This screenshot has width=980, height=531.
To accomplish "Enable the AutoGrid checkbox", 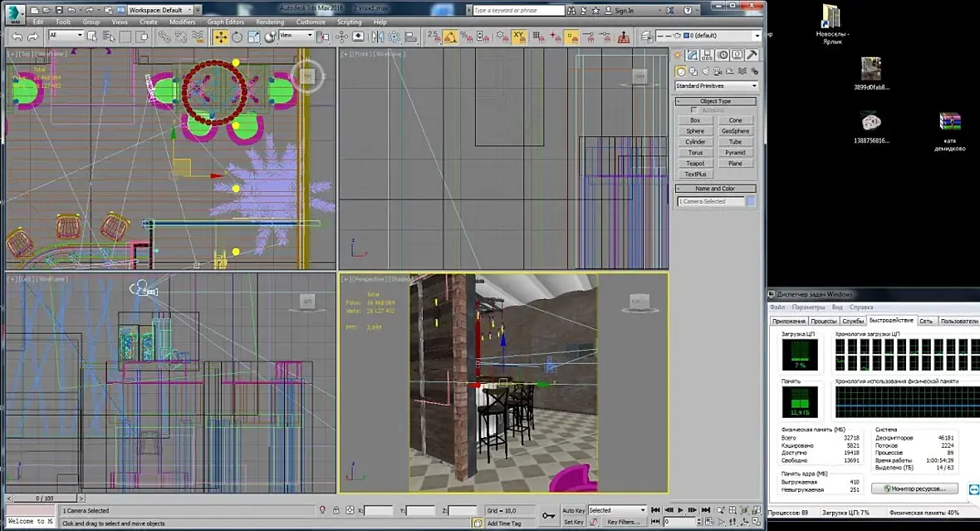I will point(694,110).
